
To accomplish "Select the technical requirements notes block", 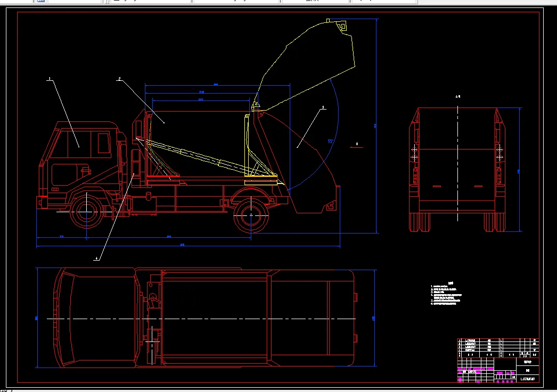I will [x=446, y=294].
